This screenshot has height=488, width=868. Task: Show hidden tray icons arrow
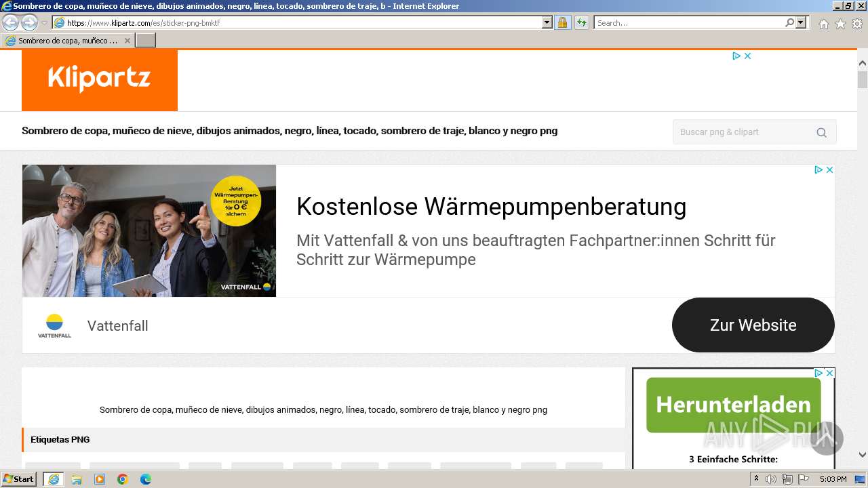756,479
